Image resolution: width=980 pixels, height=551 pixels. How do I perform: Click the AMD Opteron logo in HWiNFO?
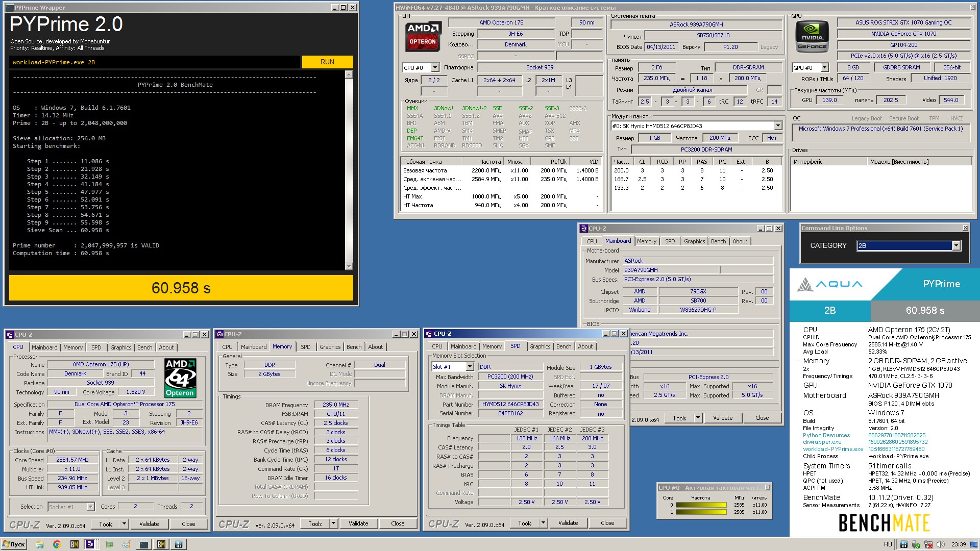click(x=423, y=37)
